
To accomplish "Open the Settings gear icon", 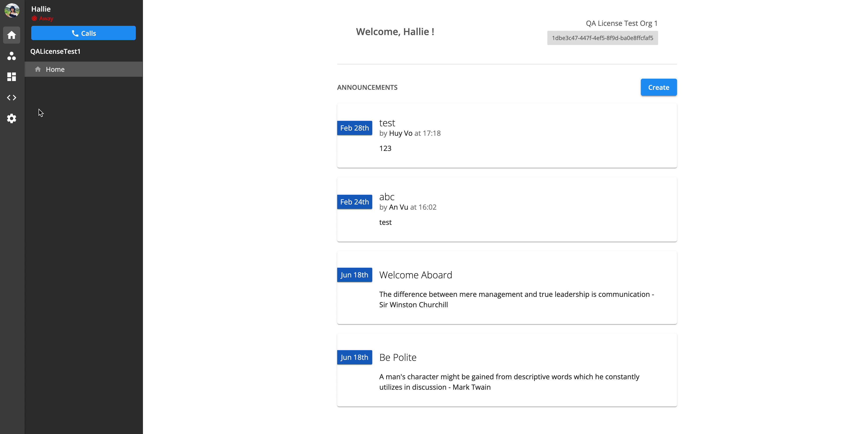I will coord(12,118).
